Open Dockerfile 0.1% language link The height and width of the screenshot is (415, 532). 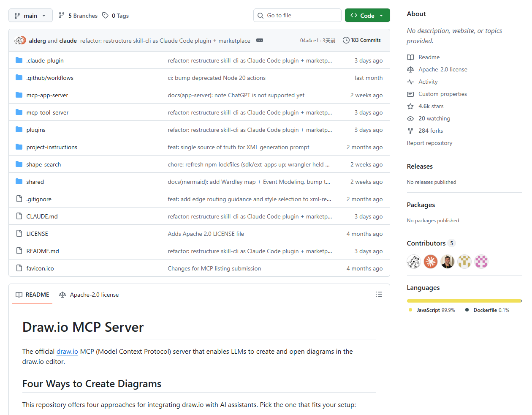coord(487,310)
